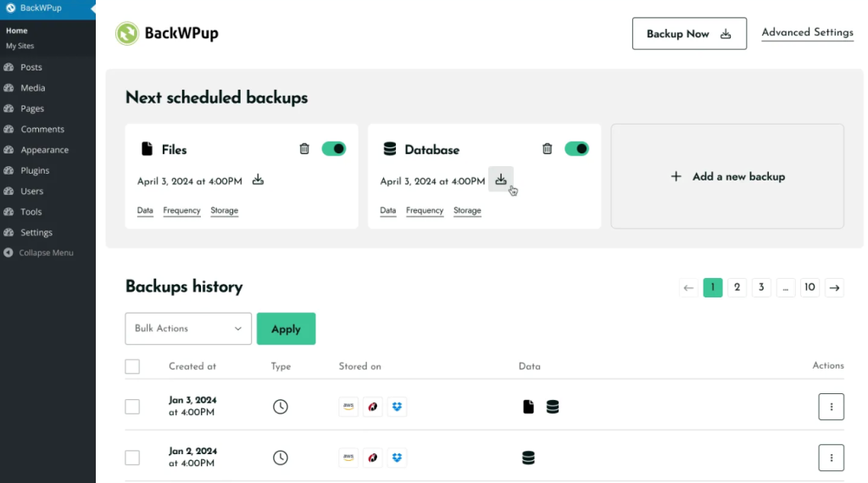Click the clock type icon for Jan 3, 2024
The width and height of the screenshot is (868, 483).
pyautogui.click(x=281, y=407)
